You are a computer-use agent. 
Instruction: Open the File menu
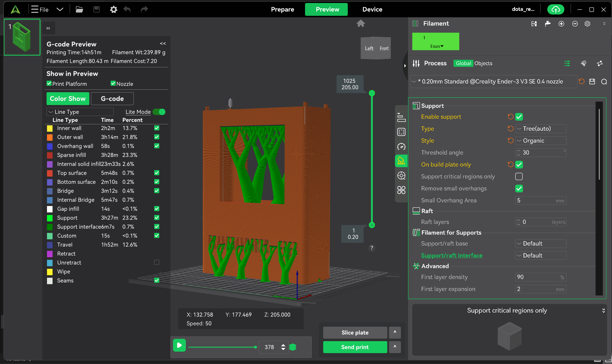tap(40, 10)
